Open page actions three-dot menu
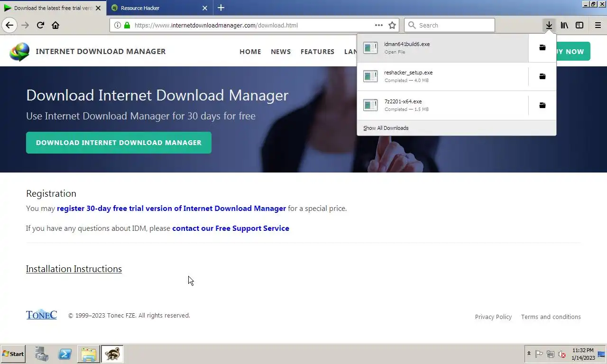Image resolution: width=607 pixels, height=364 pixels. (378, 25)
